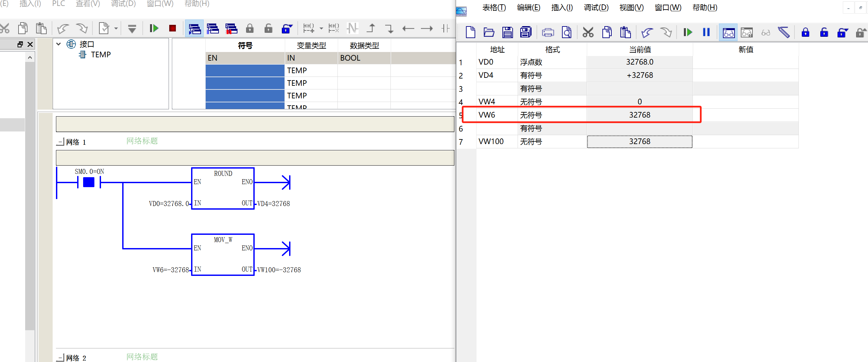Image resolution: width=868 pixels, height=362 pixels.
Task: Click the printer icon in status chart toolbar
Action: [x=548, y=32]
